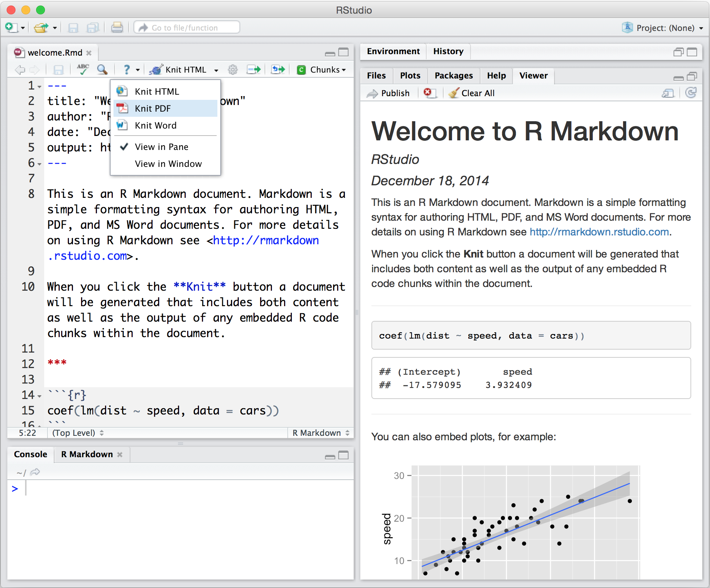This screenshot has width=710, height=588.
Task: Click the find/replace magnifier icon
Action: click(x=102, y=69)
